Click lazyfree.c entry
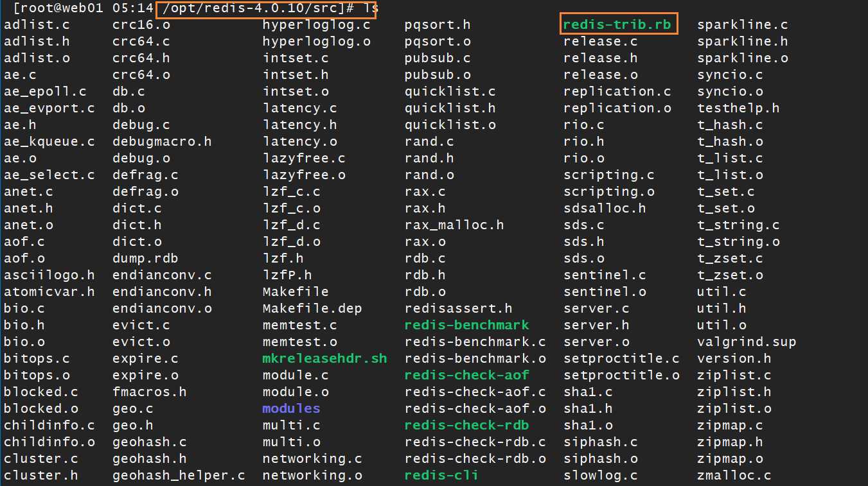Screen dimensions: 868x486 coord(304,158)
